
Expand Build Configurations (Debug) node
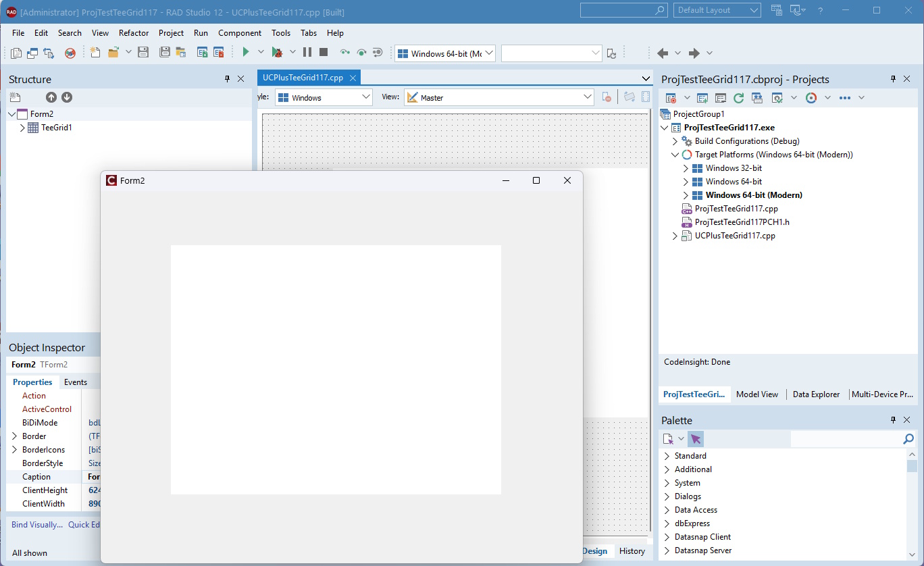click(x=675, y=141)
